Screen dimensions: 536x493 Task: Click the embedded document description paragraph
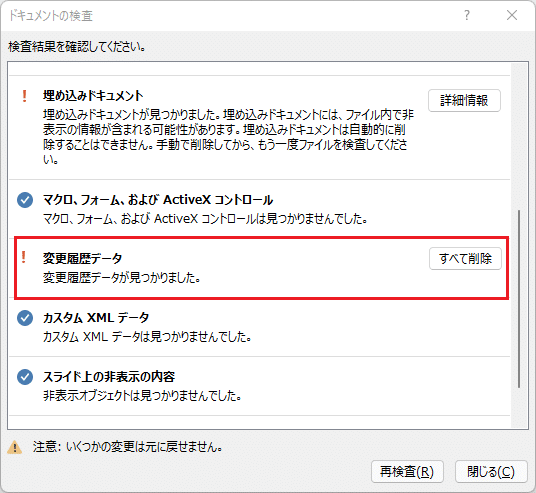[228, 137]
